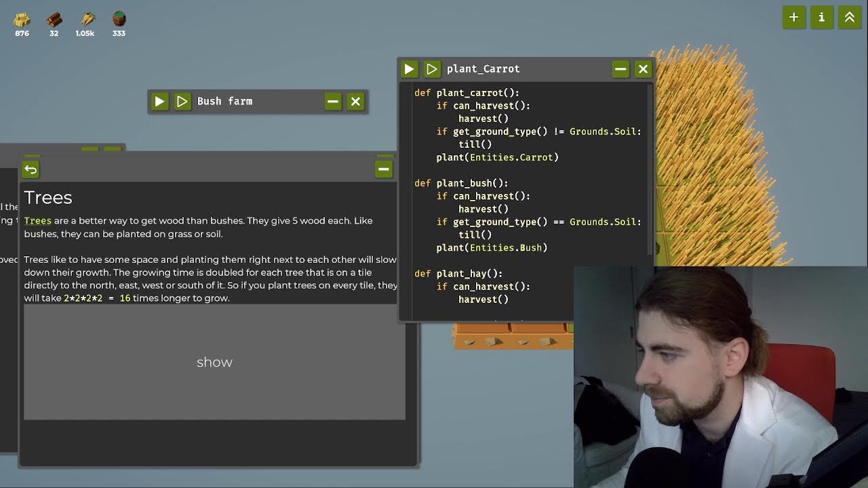Step through plant_Carrot script with outlined play
The width and height of the screenshot is (868, 488).
432,68
